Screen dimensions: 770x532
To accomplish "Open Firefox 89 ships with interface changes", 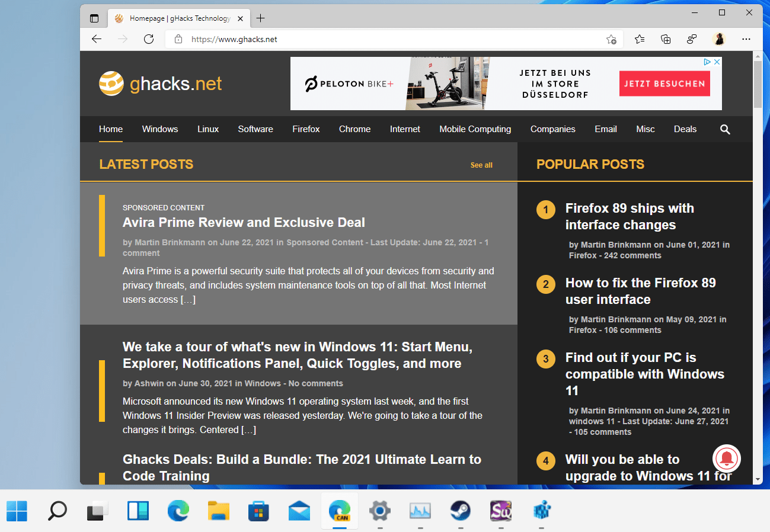I will (630, 217).
